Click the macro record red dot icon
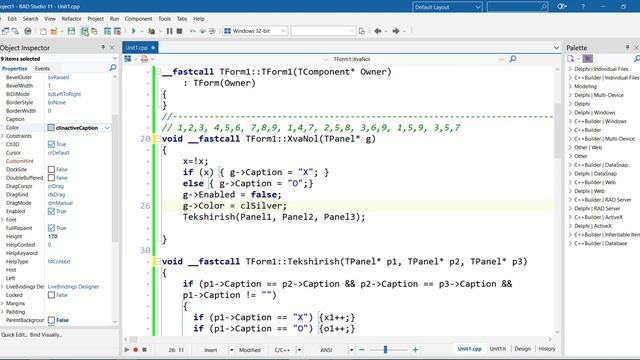The image size is (640, 360). [136, 350]
